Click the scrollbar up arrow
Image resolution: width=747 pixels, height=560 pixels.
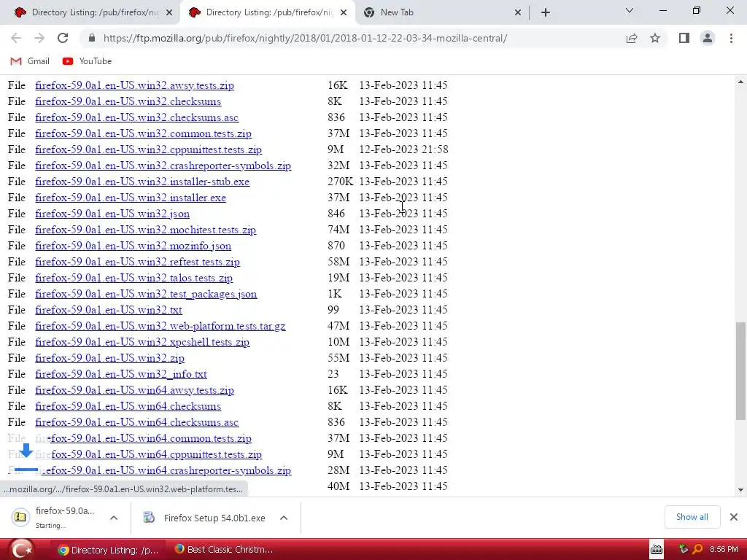coord(740,82)
